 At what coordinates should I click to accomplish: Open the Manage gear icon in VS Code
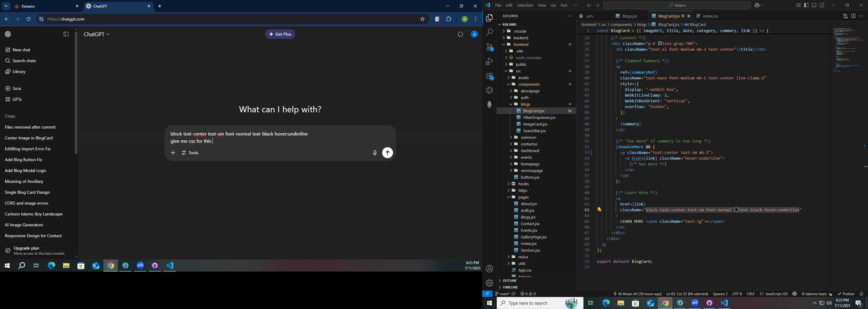pos(489,283)
